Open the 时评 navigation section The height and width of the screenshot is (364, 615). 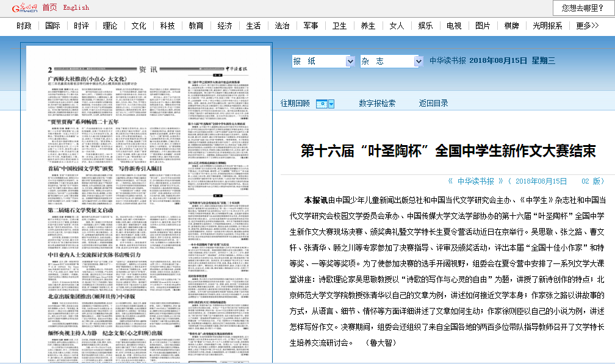click(x=81, y=26)
